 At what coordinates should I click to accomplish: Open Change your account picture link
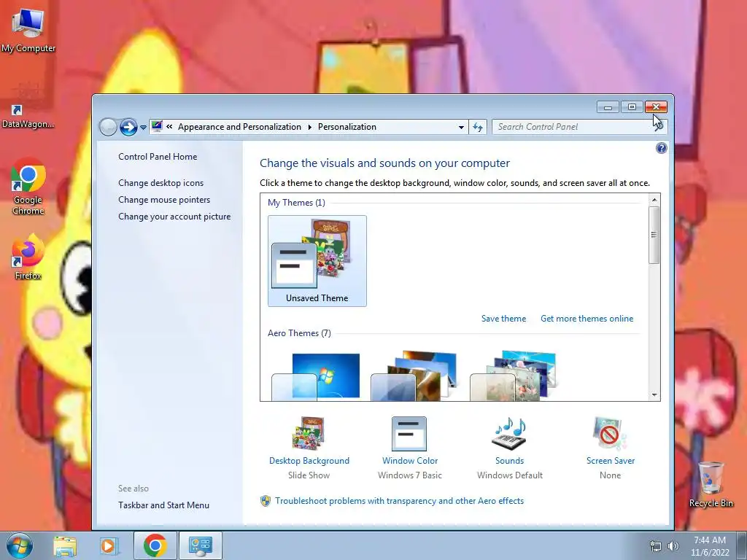point(174,216)
